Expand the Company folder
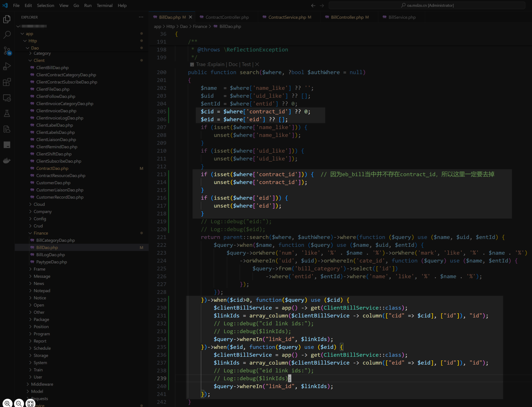532x407 pixels. click(30, 212)
